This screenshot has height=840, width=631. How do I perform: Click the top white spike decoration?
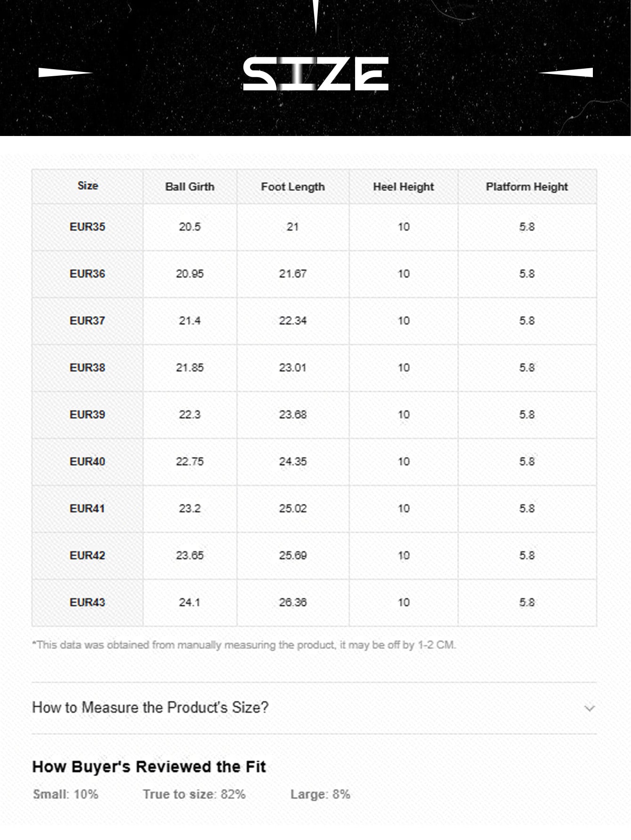[315, 15]
